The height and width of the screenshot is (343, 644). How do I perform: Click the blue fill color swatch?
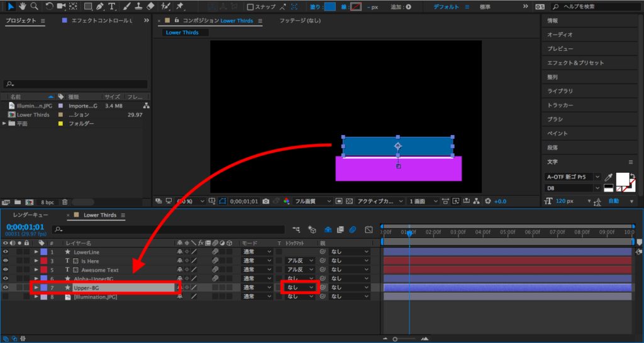(x=330, y=7)
